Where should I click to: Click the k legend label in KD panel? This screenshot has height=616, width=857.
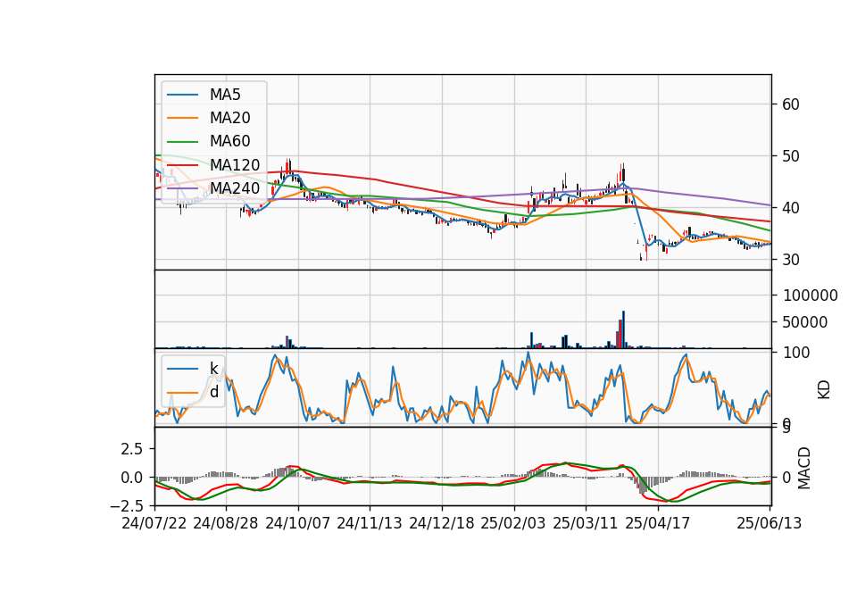tap(213, 369)
